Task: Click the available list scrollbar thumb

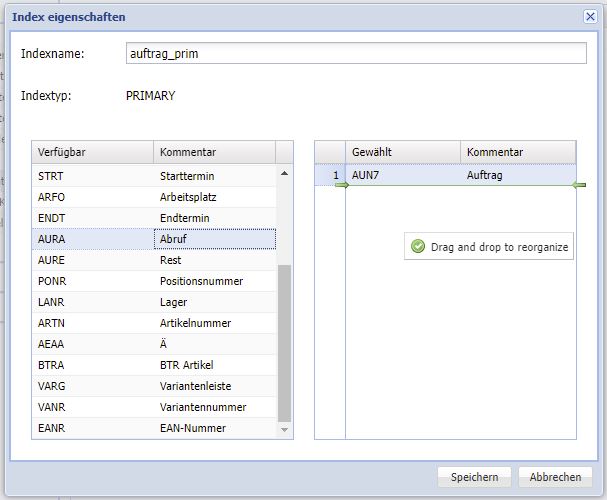Action: (284, 340)
